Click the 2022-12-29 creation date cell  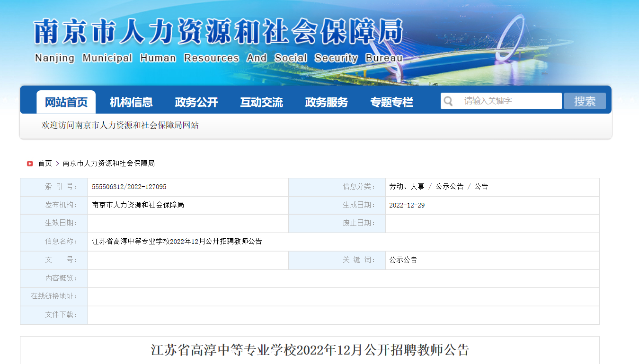407,205
